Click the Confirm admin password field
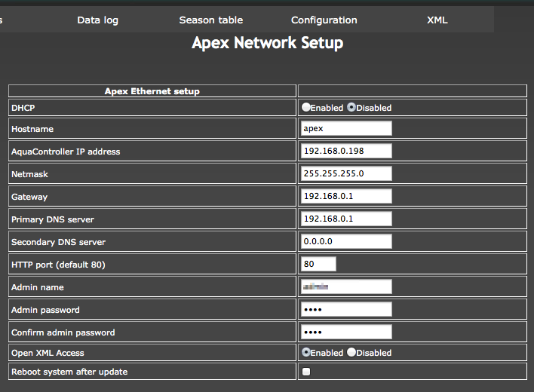The image size is (534, 392). tap(346, 332)
